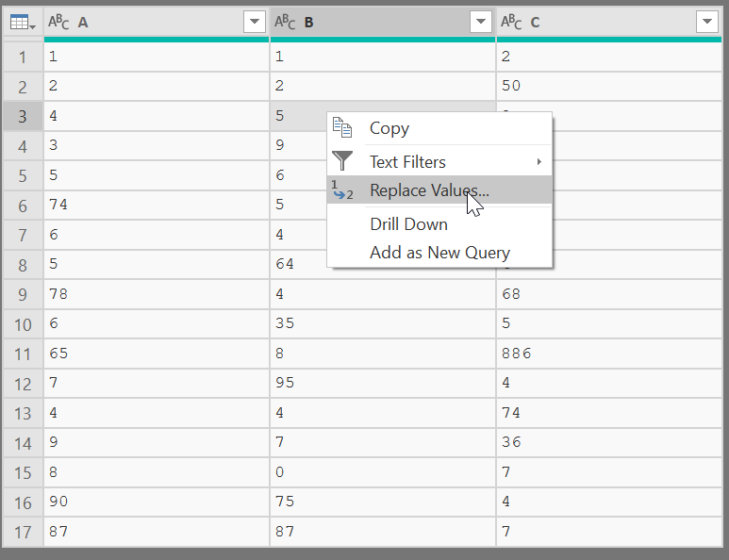Select Replace Values... menu entry
Image resolution: width=729 pixels, height=560 pixels.
click(x=439, y=190)
